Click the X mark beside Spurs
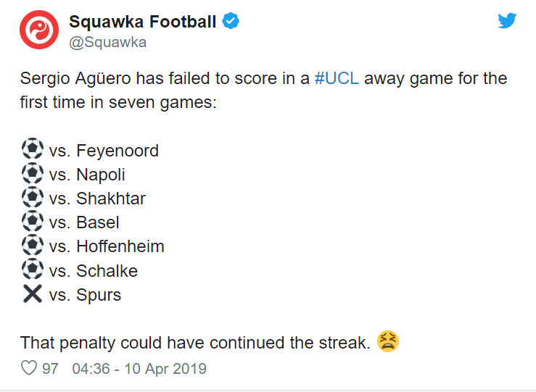536x392 pixels. tap(33, 293)
